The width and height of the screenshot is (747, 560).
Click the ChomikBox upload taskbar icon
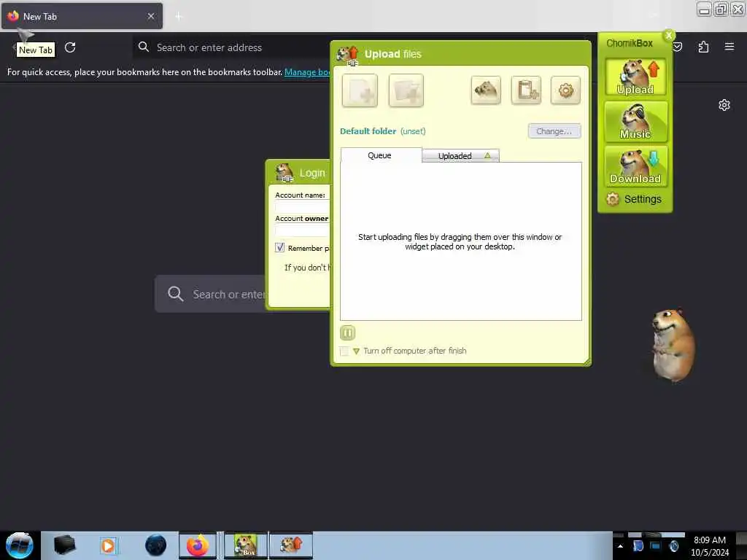pyautogui.click(x=291, y=545)
